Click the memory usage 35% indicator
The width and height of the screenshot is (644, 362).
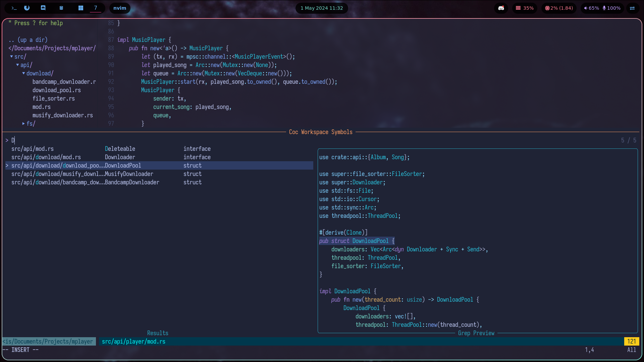tap(525, 8)
